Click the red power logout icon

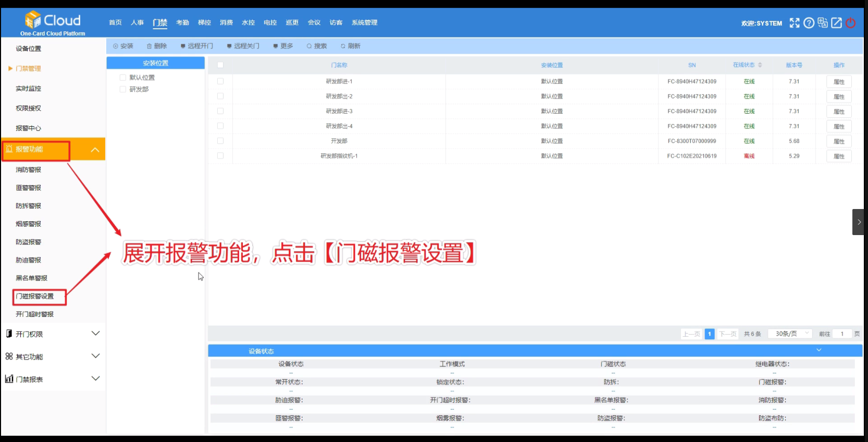[851, 23]
